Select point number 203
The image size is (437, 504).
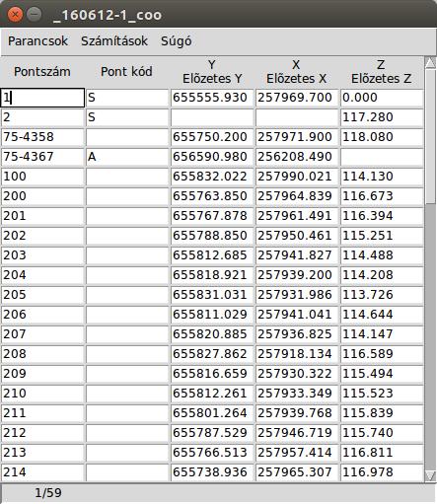coord(42,255)
